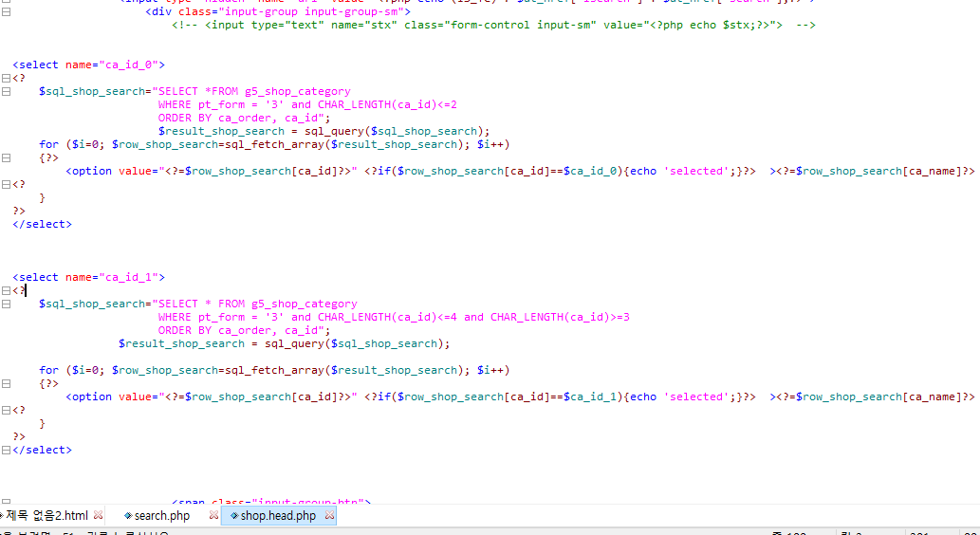This screenshot has height=535, width=980.
Task: Collapse PHP block under ca_id_1 select
Action: tap(6, 291)
